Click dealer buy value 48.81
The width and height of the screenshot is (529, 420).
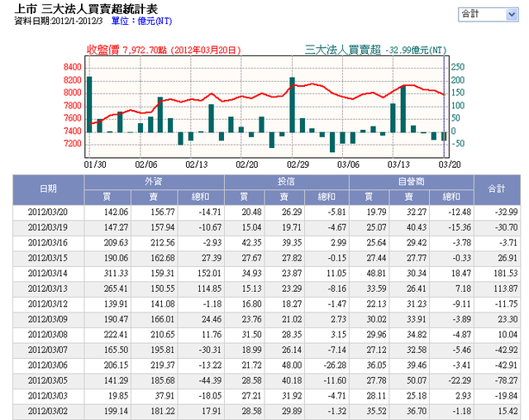[x=376, y=274]
